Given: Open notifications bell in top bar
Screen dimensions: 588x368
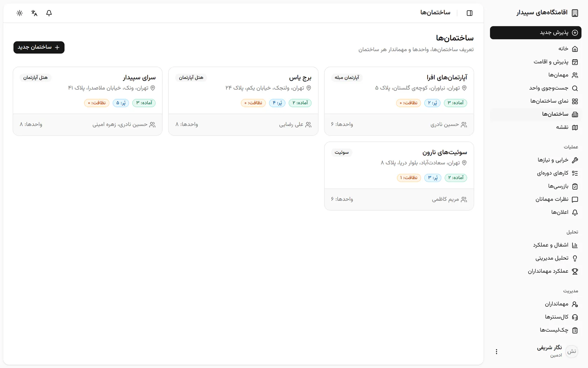Looking at the screenshot, I should click(x=49, y=13).
